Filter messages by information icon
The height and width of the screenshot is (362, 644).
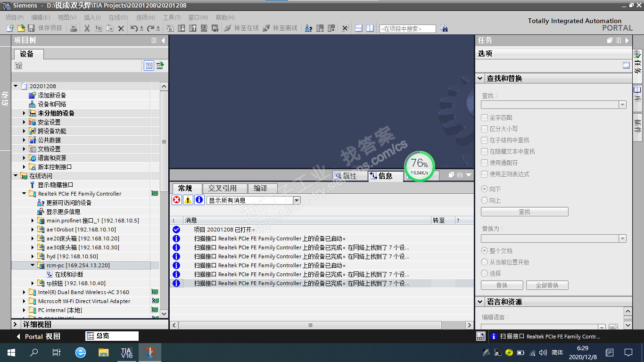click(x=199, y=200)
